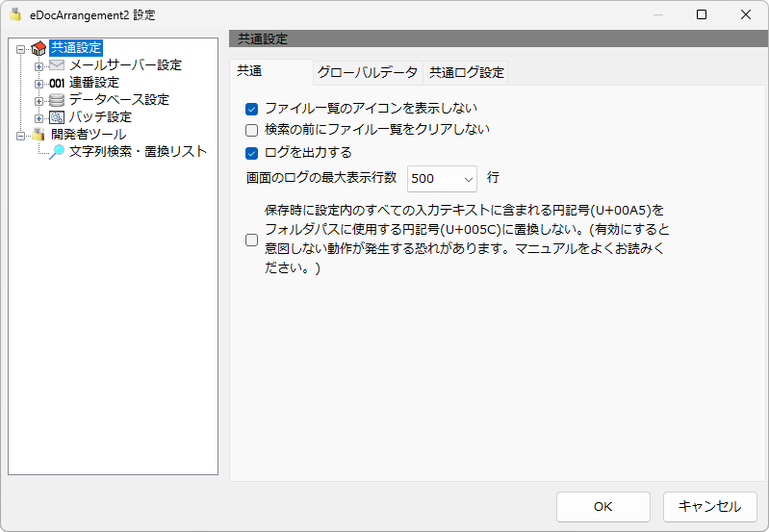
Task: Enable 検索の前にファイル一覧をクリアしない checkbox
Action: (251, 131)
